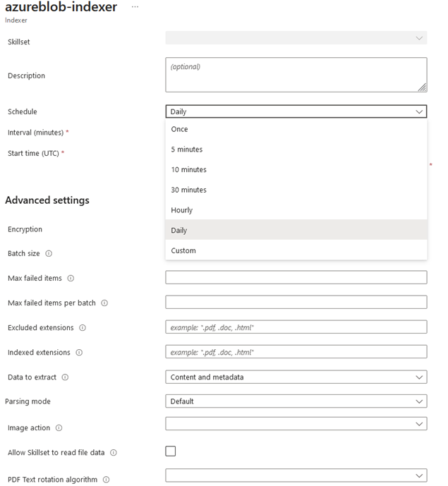This screenshot has width=448, height=486.
Task: Click the Excluded extensions info icon
Action: coord(83,327)
